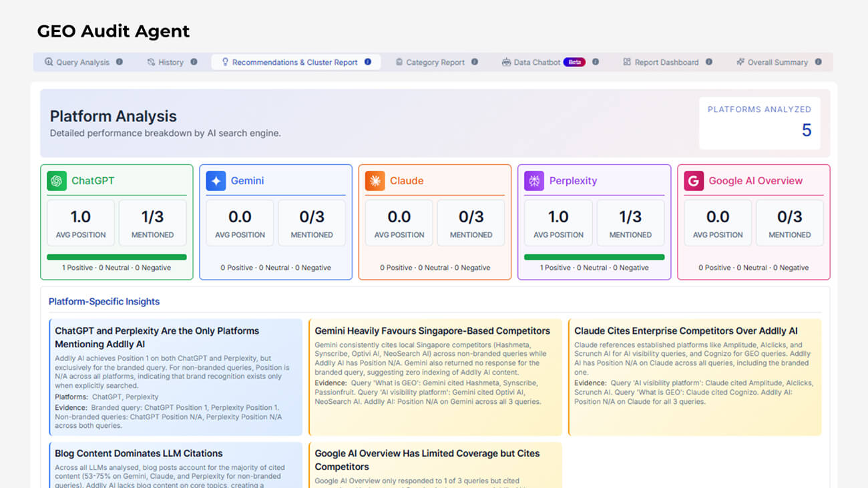868x488 pixels.
Task: Click the Report Dashboard grid icon
Action: click(x=627, y=62)
